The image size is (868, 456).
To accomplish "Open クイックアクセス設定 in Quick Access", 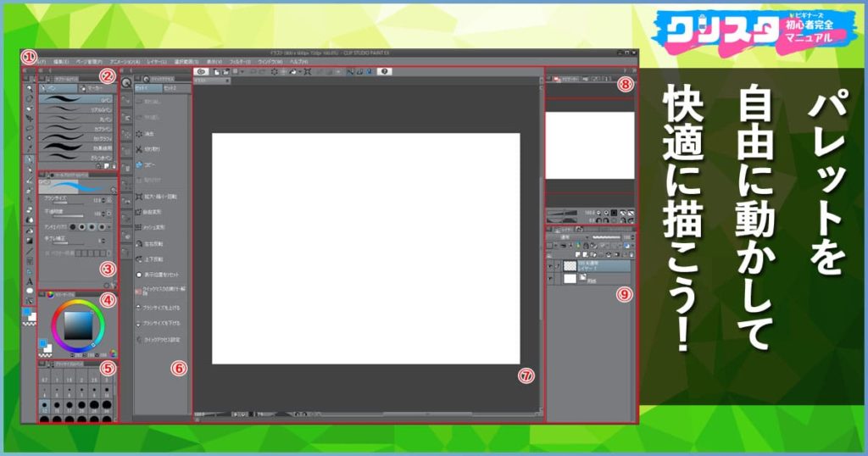I will [x=158, y=340].
